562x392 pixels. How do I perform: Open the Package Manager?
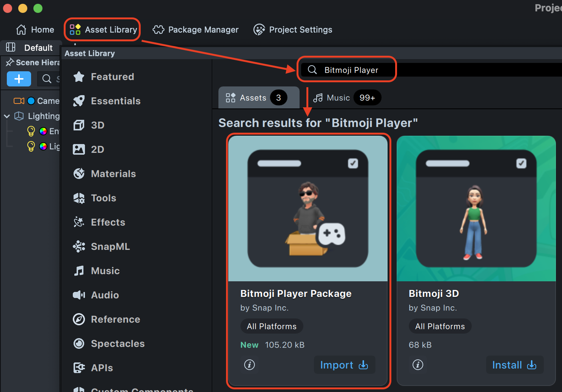195,30
